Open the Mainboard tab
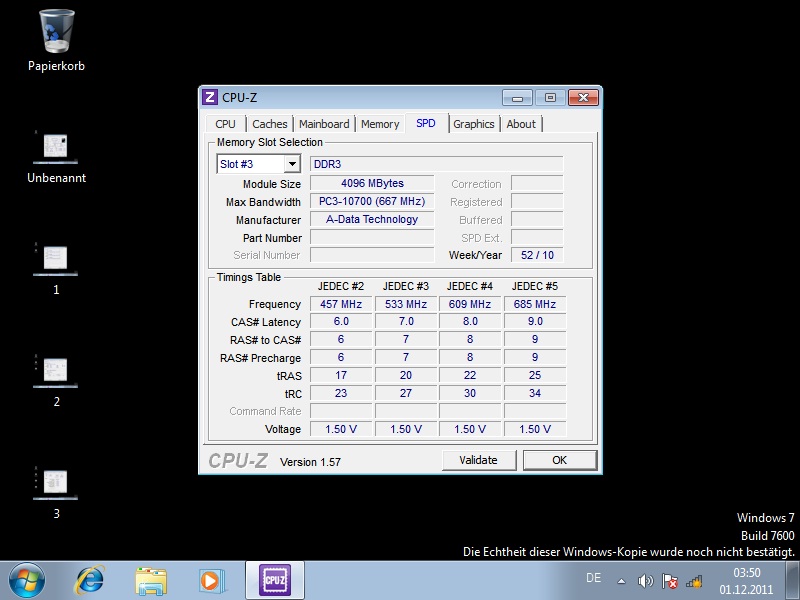 coord(324,124)
